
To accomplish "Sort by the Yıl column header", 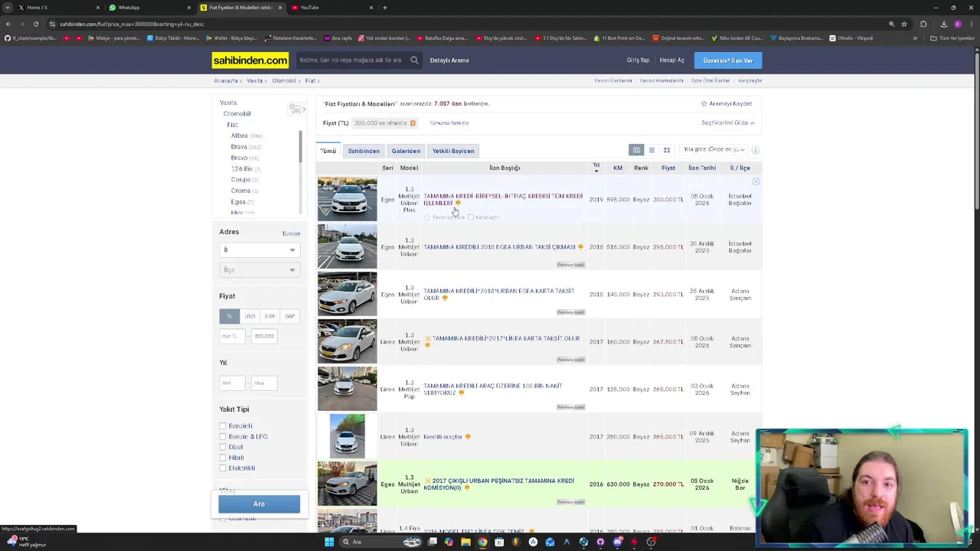I will 596,168.
